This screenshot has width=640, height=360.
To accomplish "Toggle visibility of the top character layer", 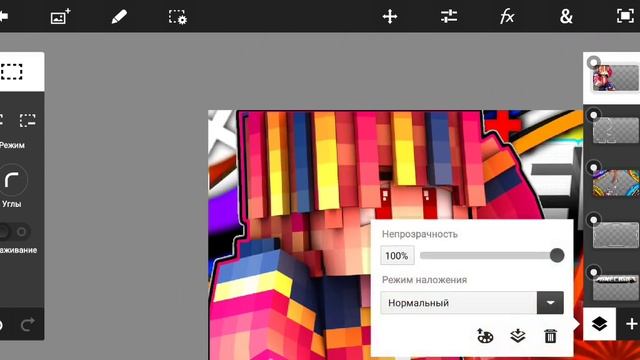I will click(593, 62).
